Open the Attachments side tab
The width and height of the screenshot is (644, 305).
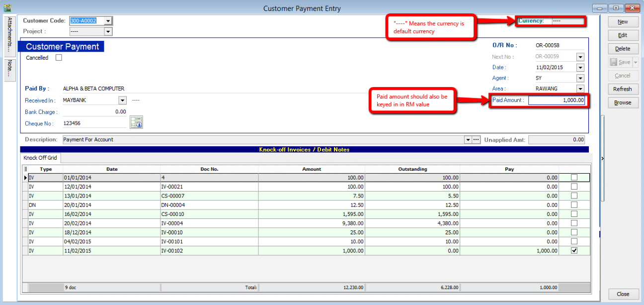pyautogui.click(x=10, y=36)
